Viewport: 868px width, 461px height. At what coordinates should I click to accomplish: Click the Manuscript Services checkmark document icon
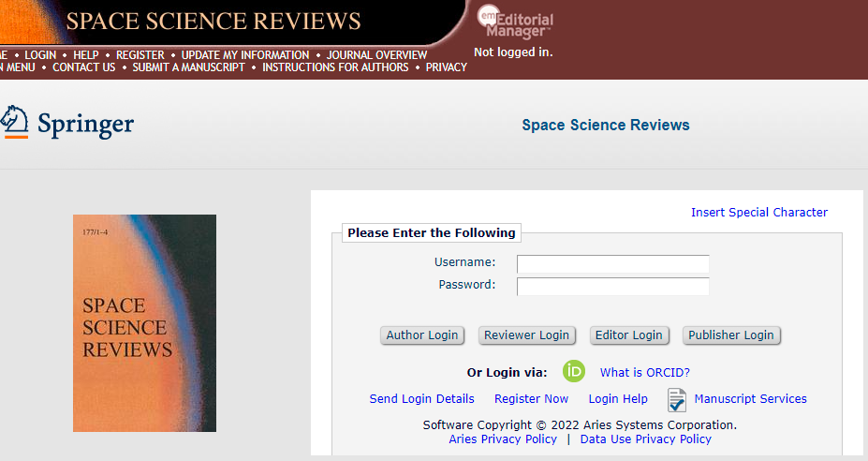pos(677,400)
